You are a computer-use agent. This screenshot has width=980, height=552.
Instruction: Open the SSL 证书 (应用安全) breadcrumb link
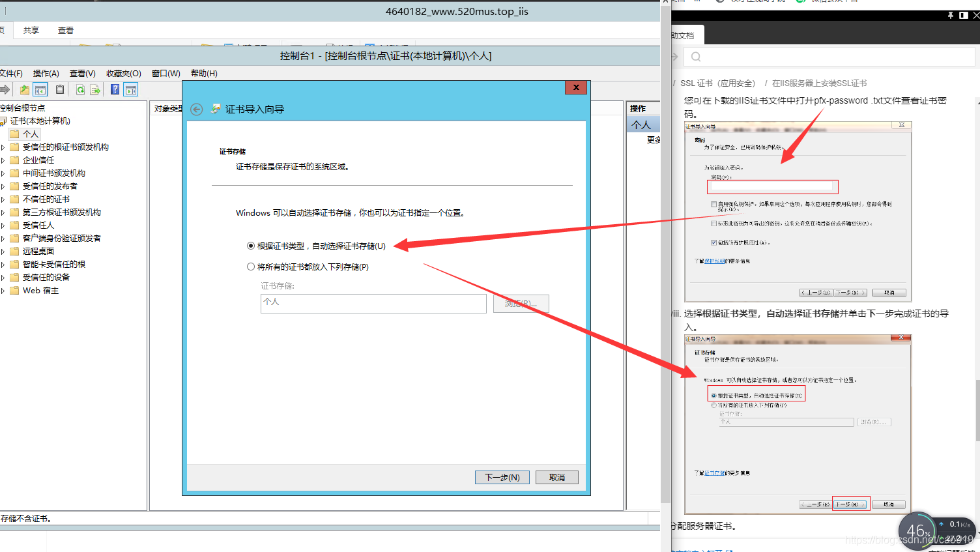click(x=718, y=83)
